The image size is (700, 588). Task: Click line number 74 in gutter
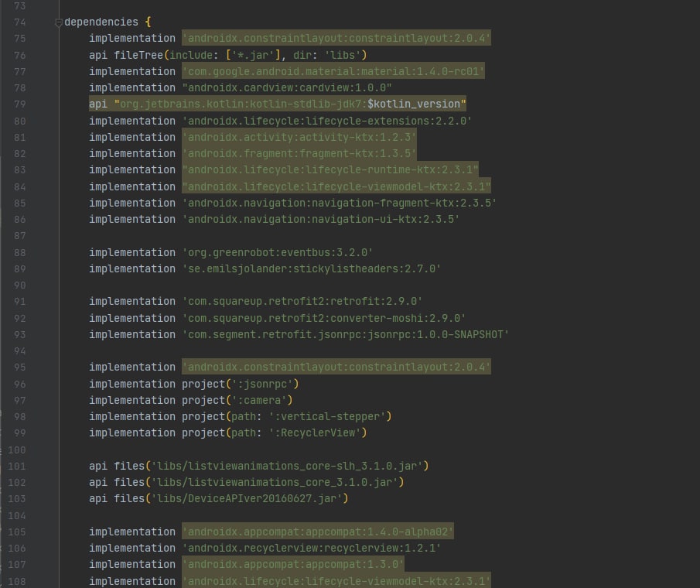tap(19, 22)
